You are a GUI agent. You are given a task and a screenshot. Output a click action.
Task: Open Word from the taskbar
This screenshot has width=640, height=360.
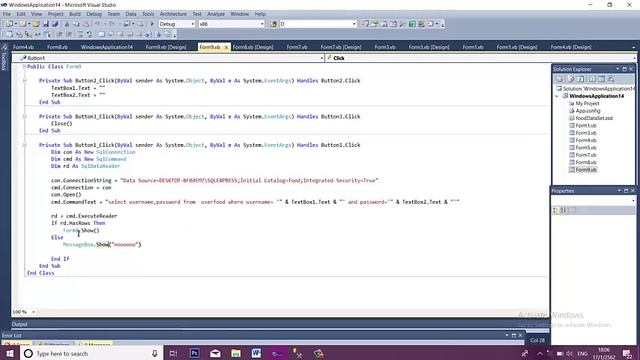256,353
